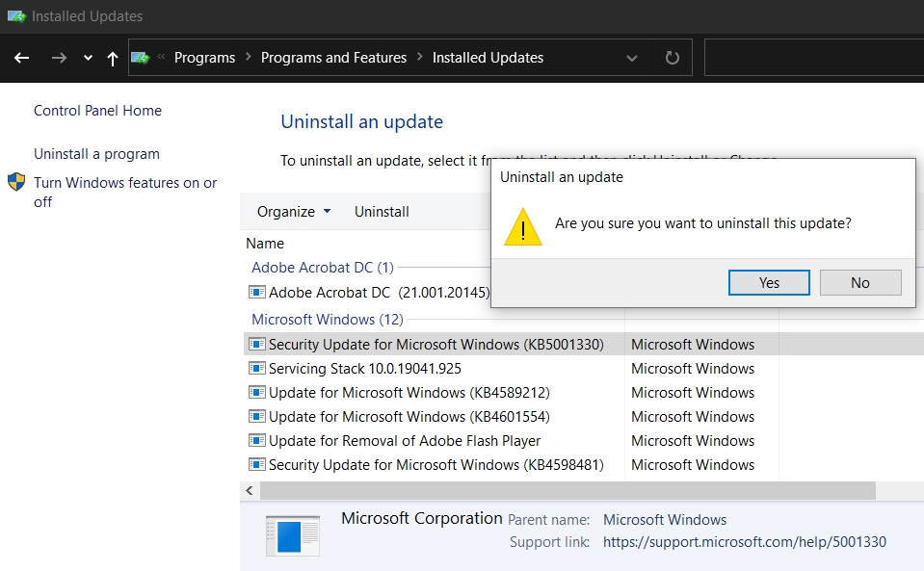Image resolution: width=924 pixels, height=571 pixels.
Task: Click the icon beside KB4601554 update
Action: [257, 416]
